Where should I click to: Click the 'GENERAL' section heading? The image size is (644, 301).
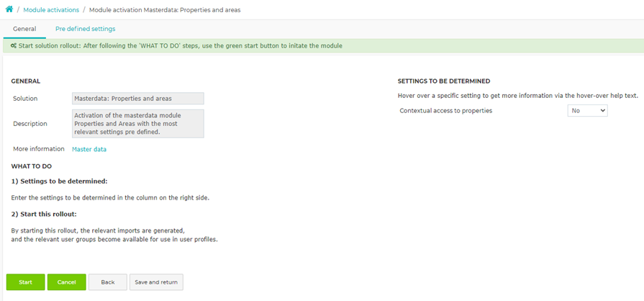pyautogui.click(x=25, y=81)
